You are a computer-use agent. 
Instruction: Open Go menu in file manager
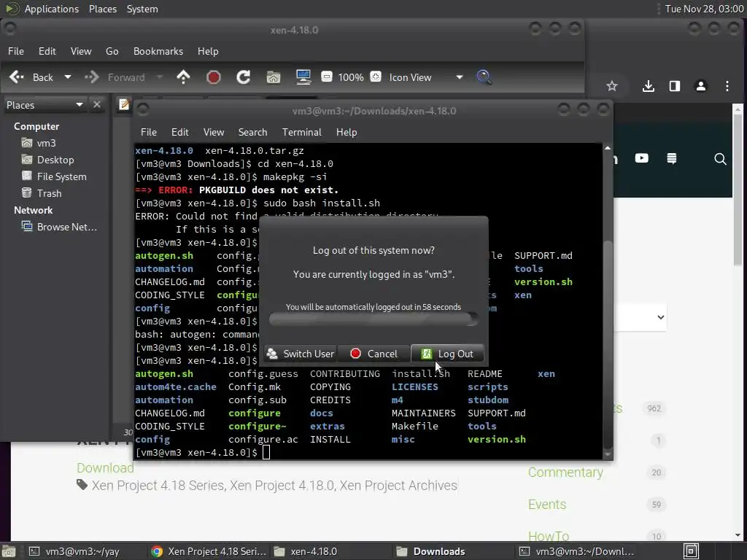[x=112, y=51]
